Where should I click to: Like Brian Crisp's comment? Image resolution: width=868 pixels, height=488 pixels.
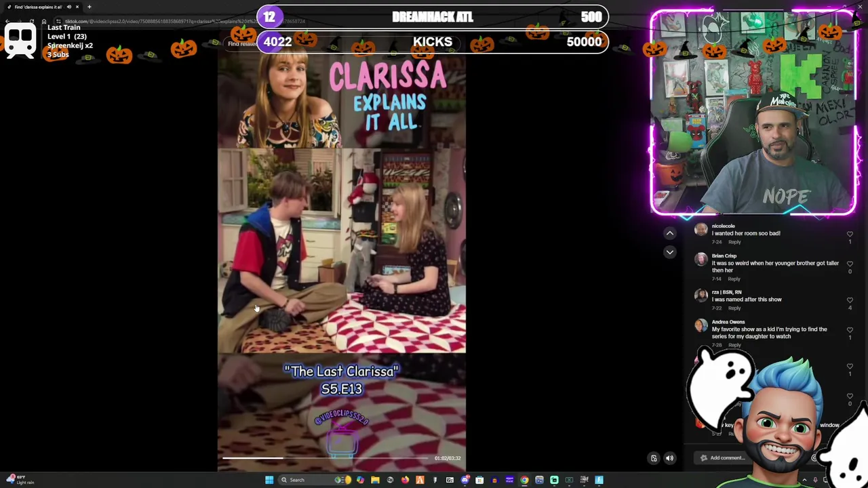point(850,264)
